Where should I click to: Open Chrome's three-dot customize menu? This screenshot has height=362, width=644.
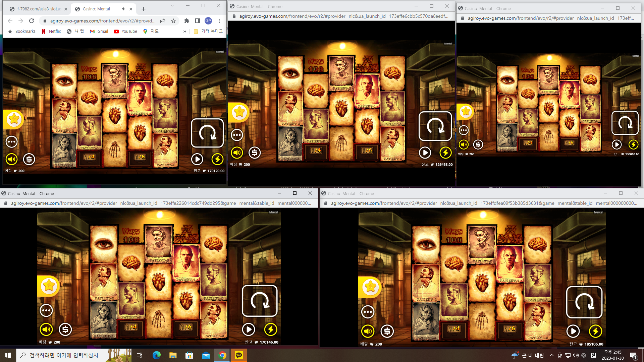(219, 21)
